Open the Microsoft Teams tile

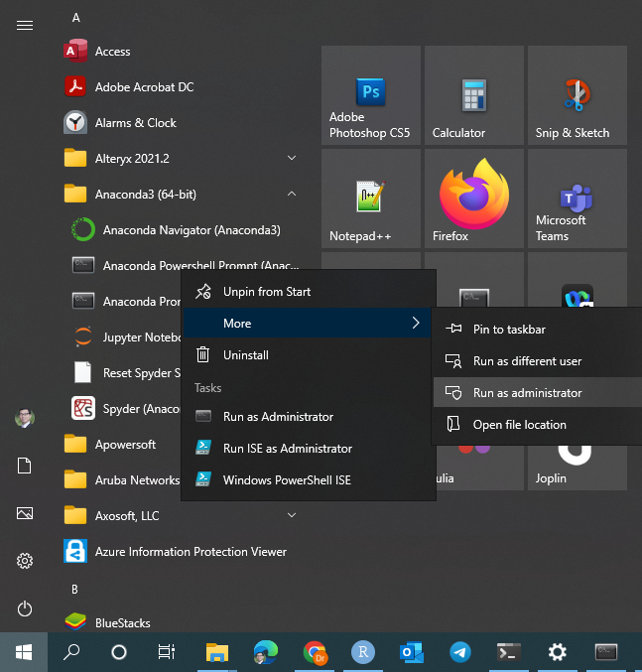click(578, 199)
